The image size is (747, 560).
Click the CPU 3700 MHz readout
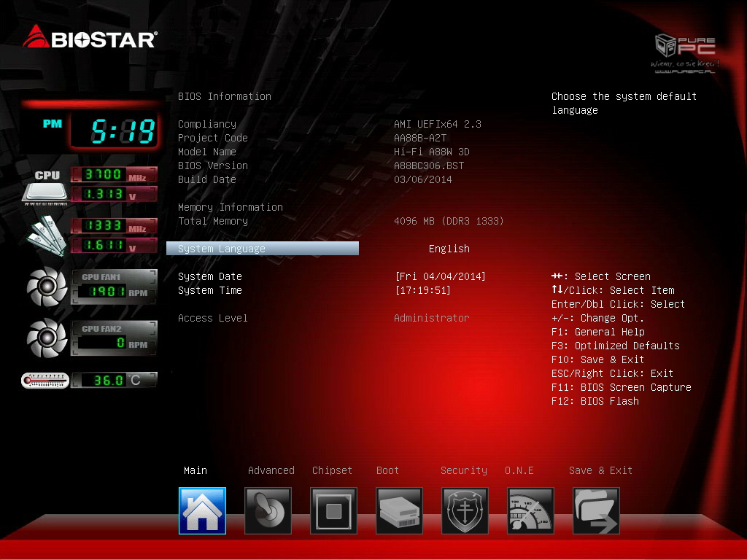pyautogui.click(x=114, y=174)
